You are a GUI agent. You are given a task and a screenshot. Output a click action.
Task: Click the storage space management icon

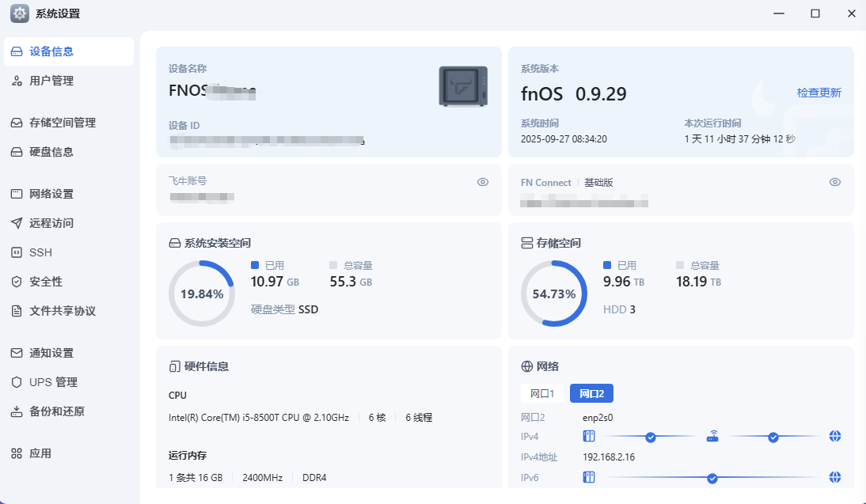pyautogui.click(x=17, y=123)
